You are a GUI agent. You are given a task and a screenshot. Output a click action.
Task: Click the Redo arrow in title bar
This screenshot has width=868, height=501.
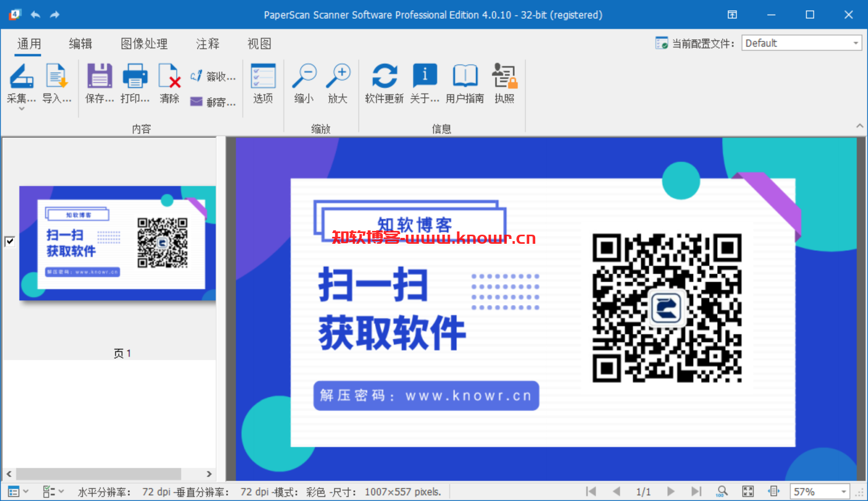55,14
